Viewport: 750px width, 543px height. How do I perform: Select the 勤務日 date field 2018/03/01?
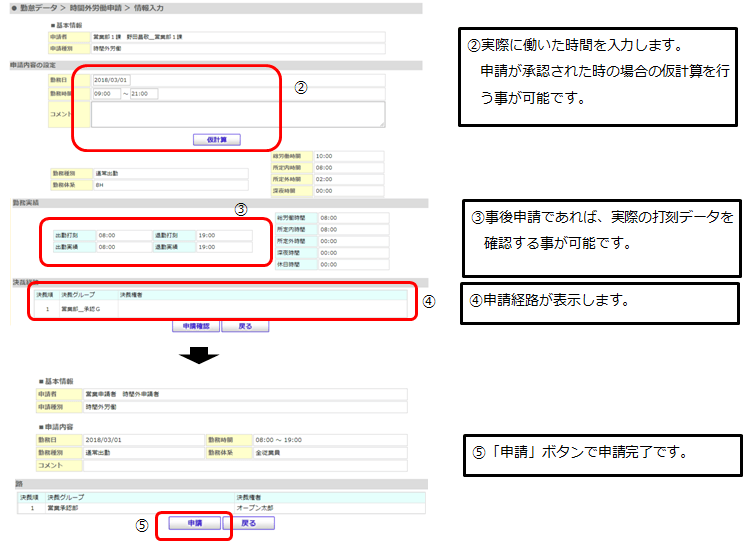coord(111,80)
